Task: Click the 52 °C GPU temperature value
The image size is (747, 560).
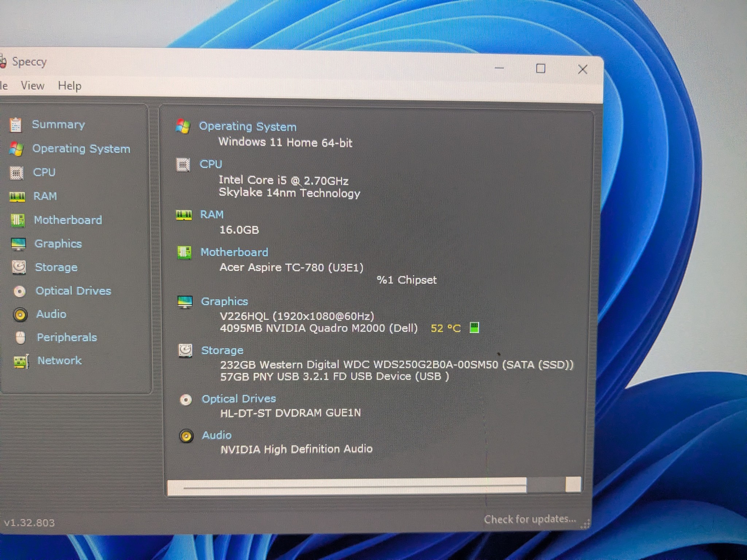Action: click(x=446, y=328)
